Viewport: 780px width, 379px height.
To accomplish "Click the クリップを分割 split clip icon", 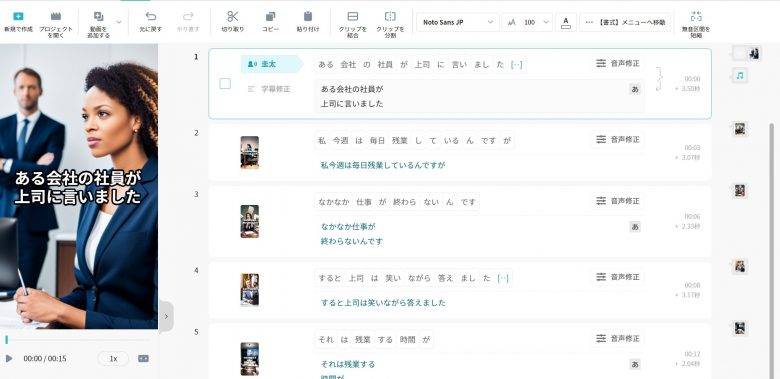I will tap(390, 16).
